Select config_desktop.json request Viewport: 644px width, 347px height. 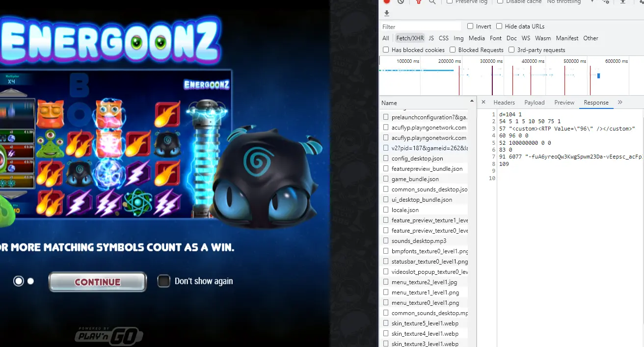[x=425, y=158]
